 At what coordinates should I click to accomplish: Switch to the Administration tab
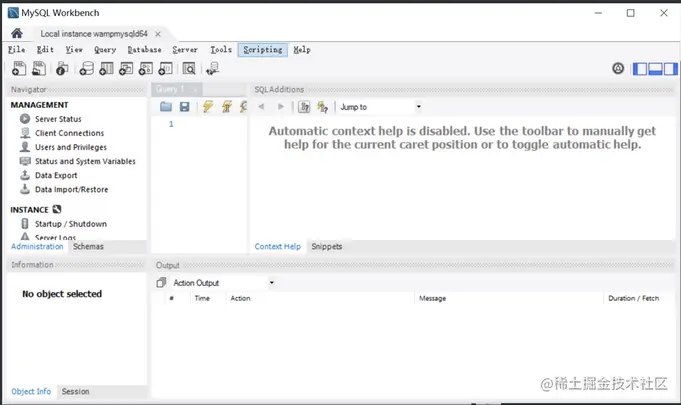pyautogui.click(x=37, y=247)
